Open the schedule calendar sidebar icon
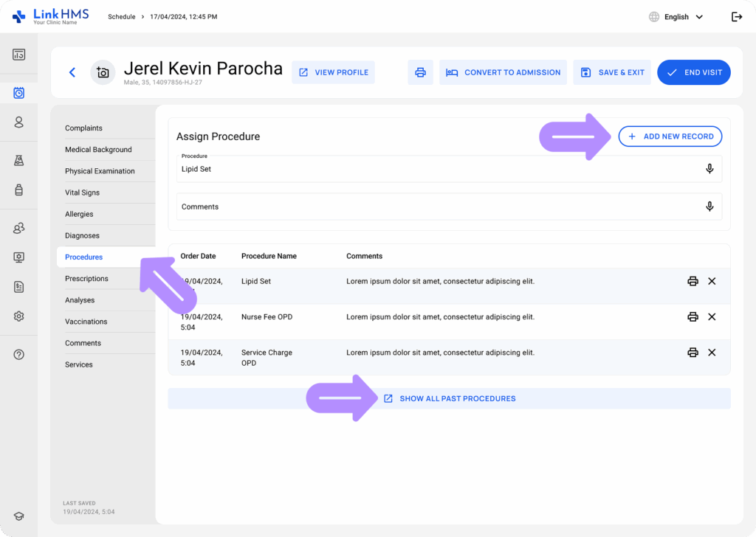 19,93
